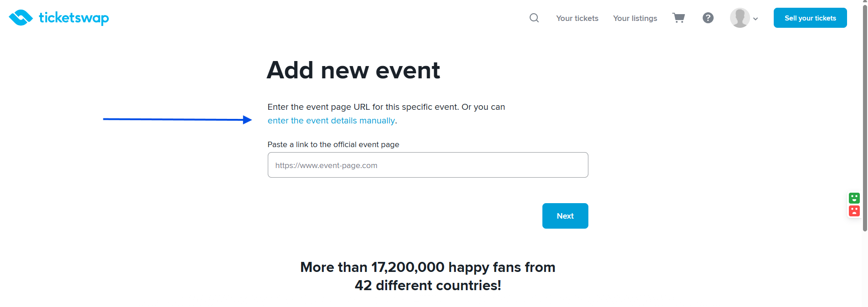Click the question mark help icon
This screenshot has width=868, height=307.
coord(708,18)
